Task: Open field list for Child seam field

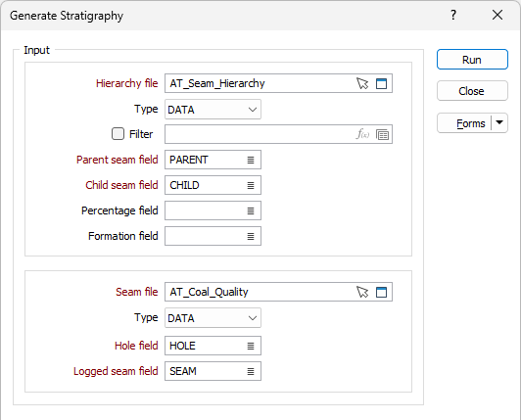Action: (251, 185)
